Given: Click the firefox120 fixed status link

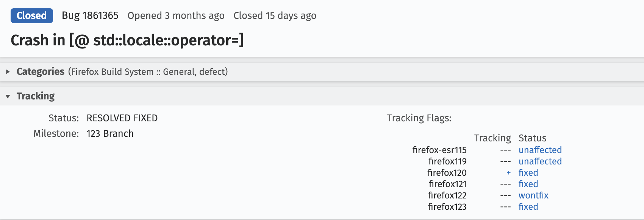Looking at the screenshot, I should click(x=528, y=173).
